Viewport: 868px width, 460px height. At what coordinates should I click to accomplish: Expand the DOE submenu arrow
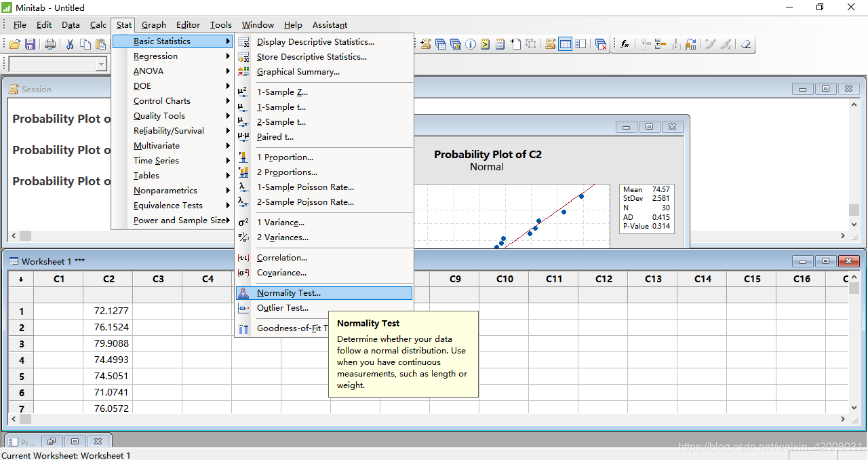click(229, 86)
